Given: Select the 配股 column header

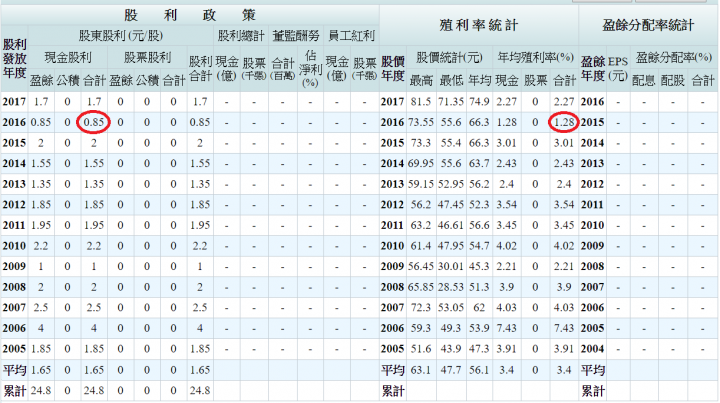Looking at the screenshot, I should 673,81.
